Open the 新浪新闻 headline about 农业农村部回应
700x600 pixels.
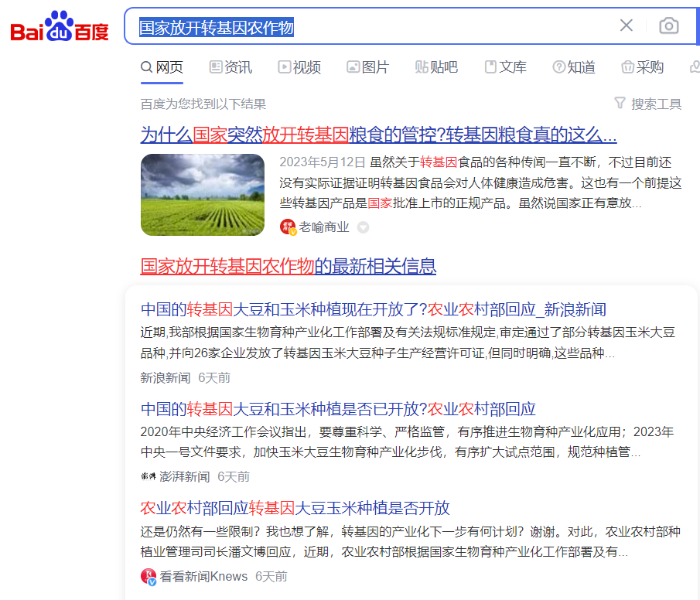click(374, 309)
